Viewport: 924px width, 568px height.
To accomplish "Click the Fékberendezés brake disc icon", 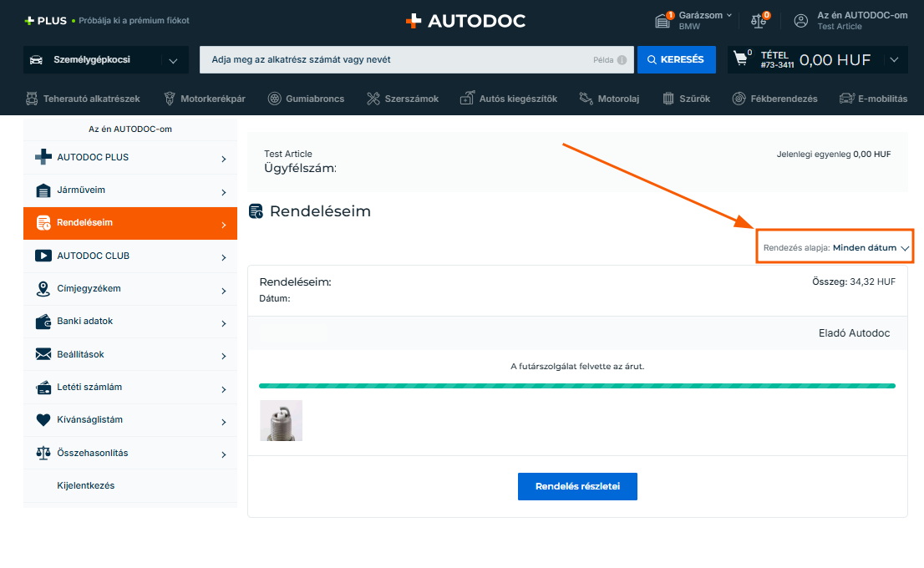I will coord(739,99).
